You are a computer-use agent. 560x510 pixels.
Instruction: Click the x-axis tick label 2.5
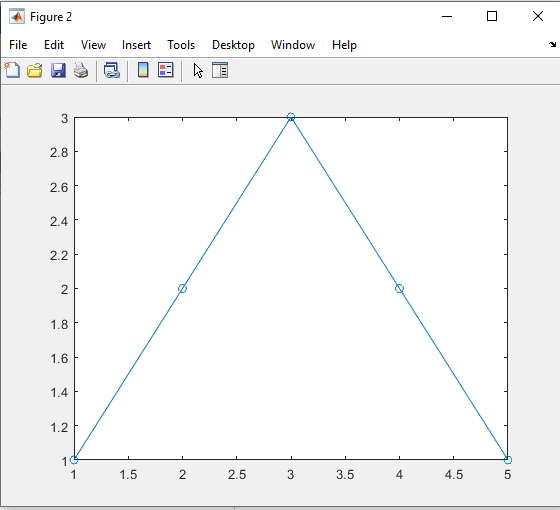(x=237, y=475)
